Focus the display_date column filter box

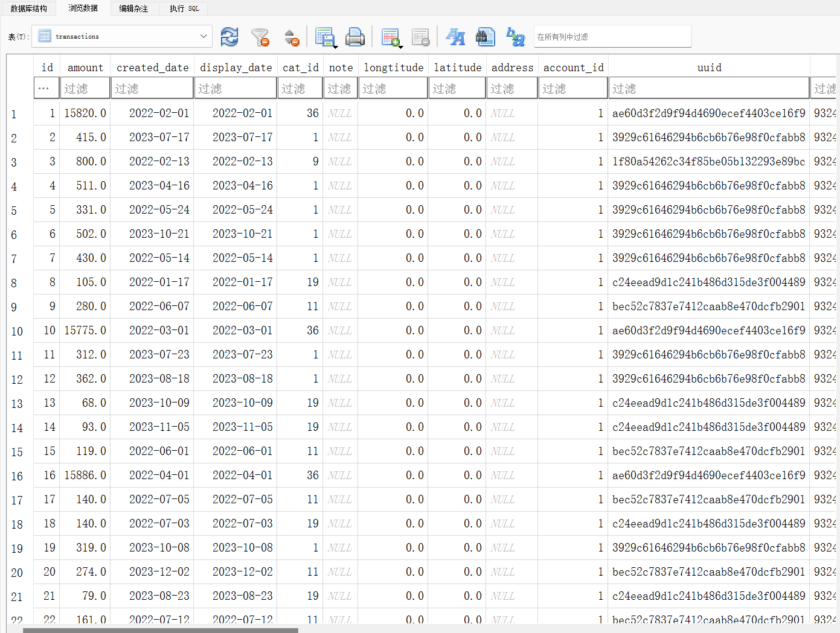[x=236, y=88]
